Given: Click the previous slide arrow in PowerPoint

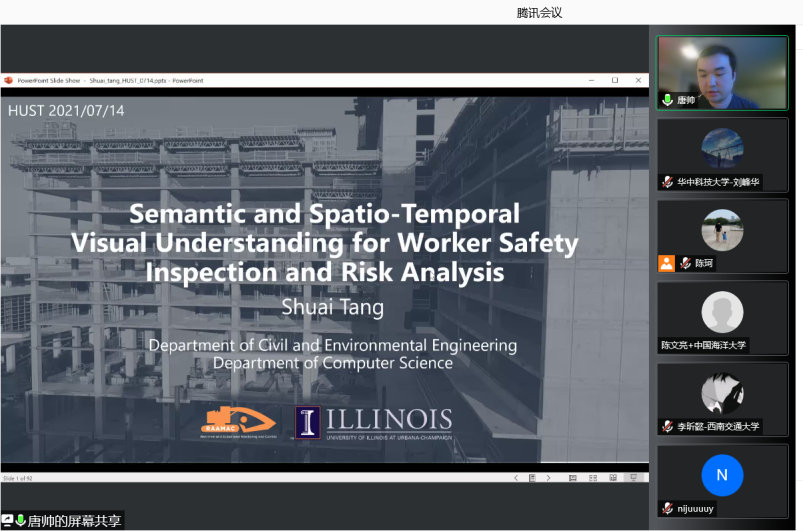Looking at the screenshot, I should (516, 478).
